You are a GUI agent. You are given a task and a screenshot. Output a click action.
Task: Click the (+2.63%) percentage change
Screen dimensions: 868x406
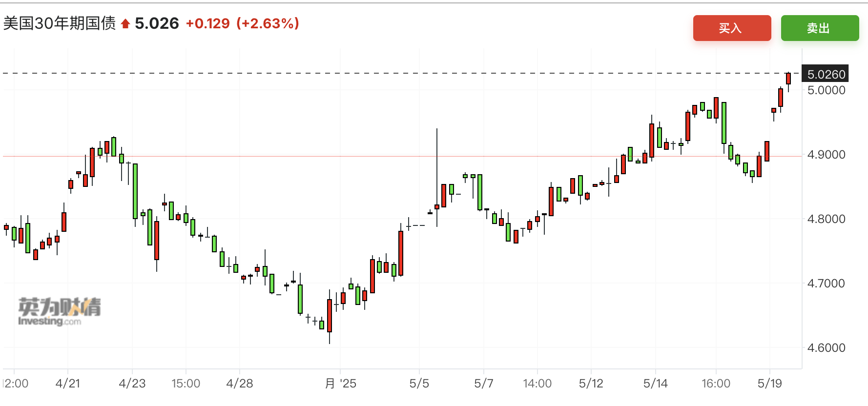[268, 23]
